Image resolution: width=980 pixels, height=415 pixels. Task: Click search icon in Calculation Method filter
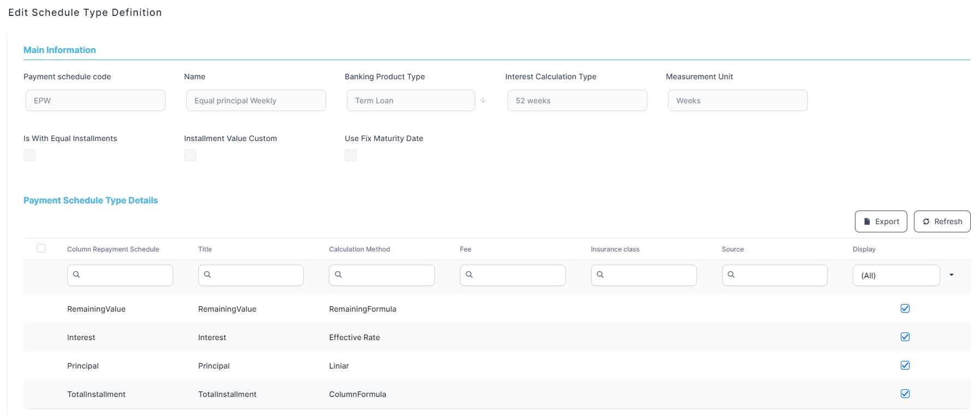(x=338, y=274)
